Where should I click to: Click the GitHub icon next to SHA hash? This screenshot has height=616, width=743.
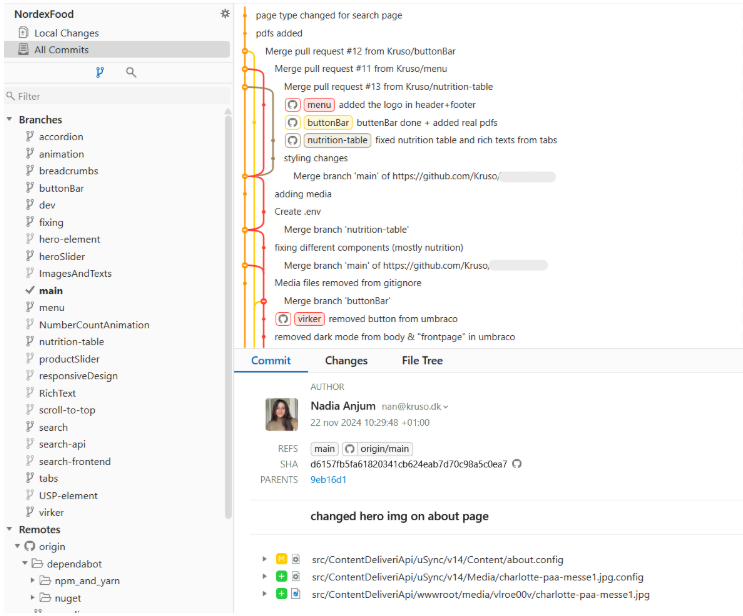(x=517, y=464)
